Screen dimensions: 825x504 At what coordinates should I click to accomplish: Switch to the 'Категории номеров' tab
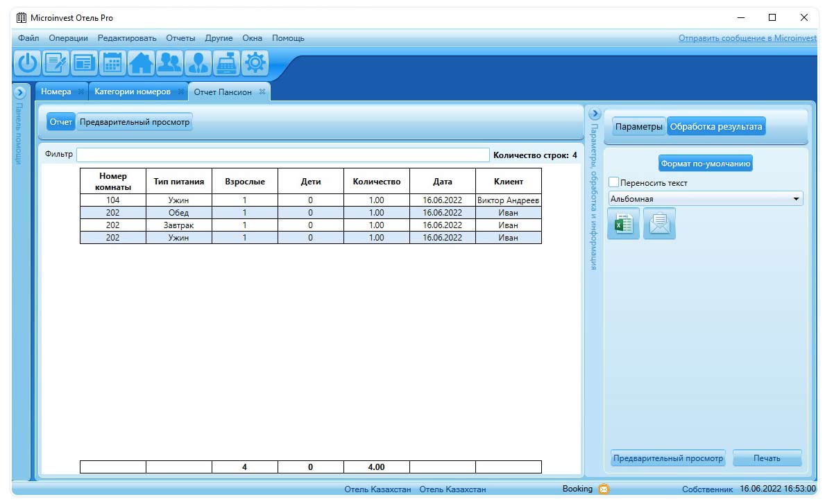[133, 92]
